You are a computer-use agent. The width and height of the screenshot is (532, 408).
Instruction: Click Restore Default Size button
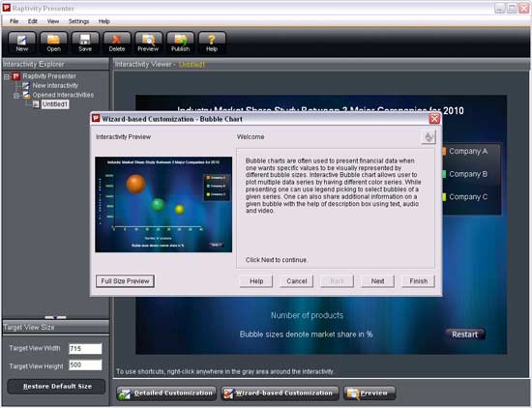click(56, 387)
